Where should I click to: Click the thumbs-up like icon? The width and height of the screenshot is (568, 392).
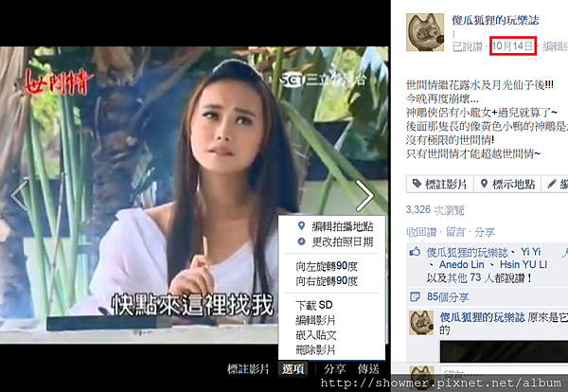pos(415,252)
